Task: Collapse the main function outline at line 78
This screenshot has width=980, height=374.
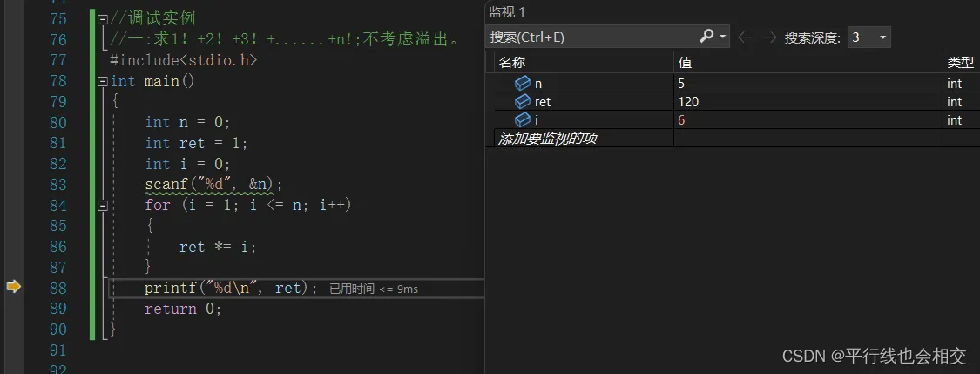Action: point(103,81)
